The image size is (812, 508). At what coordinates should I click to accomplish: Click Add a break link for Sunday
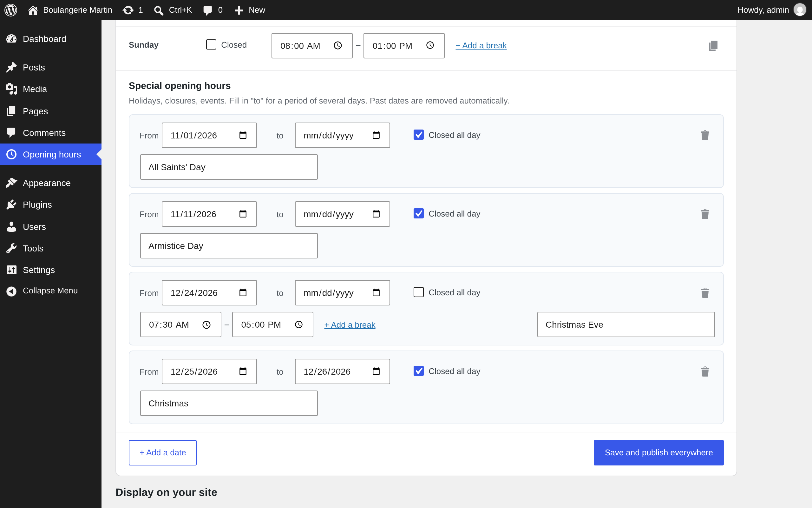481,45
